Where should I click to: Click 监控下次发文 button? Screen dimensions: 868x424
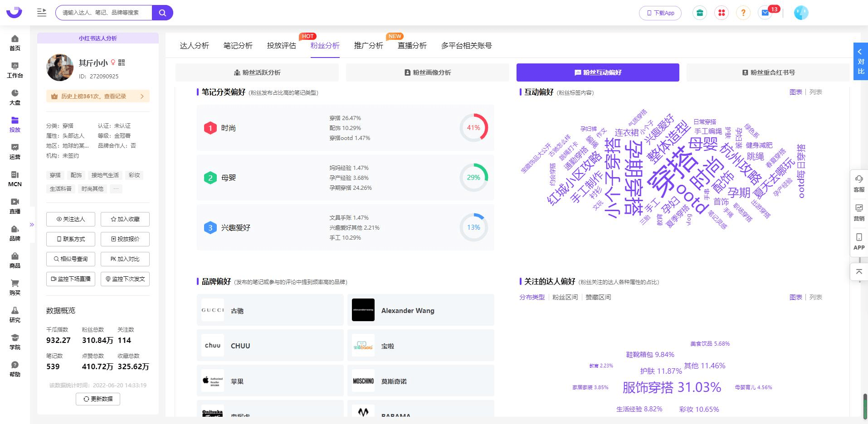[x=125, y=279]
